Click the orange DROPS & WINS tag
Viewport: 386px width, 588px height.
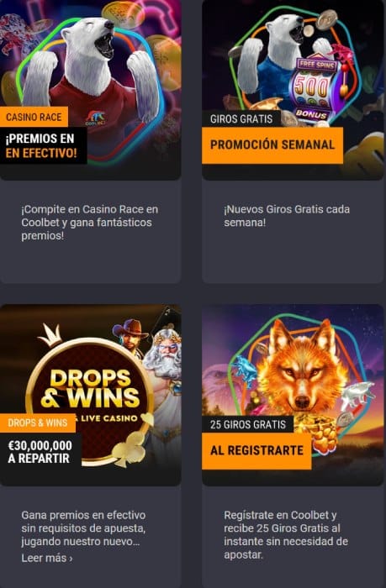click(x=38, y=423)
